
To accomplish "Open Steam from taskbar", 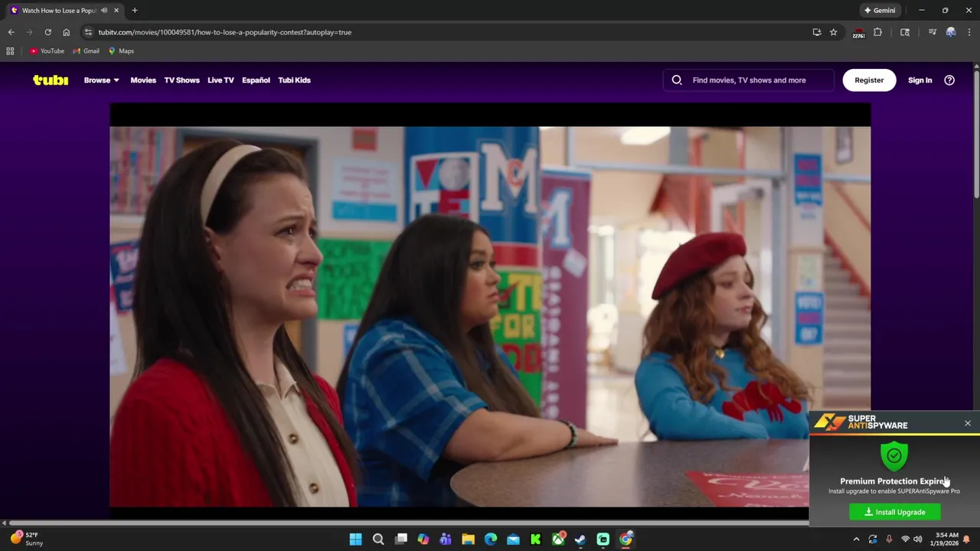I will coord(580,540).
